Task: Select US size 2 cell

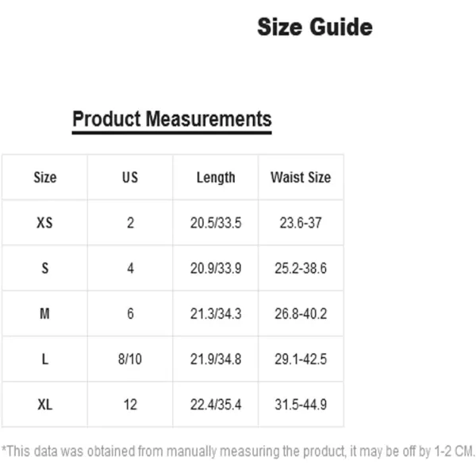Action: point(130,223)
